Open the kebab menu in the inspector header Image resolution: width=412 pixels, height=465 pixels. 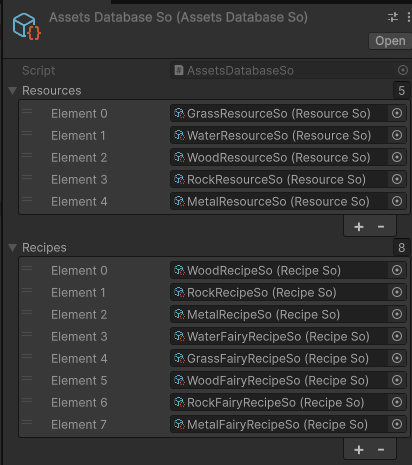(408, 17)
